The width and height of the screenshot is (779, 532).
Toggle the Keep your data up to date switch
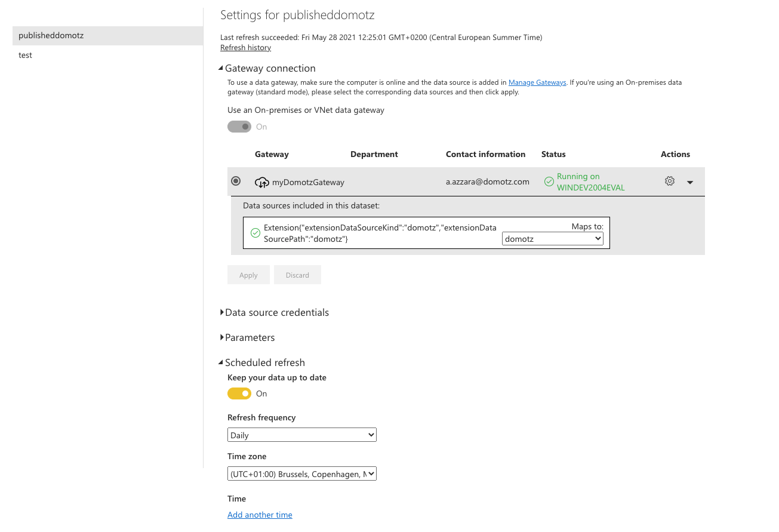[239, 393]
